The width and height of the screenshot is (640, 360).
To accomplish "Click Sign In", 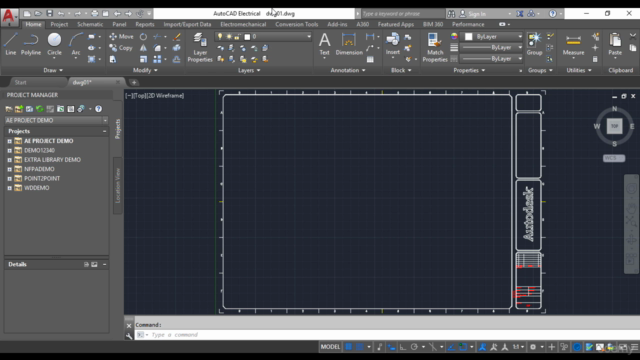I will point(477,14).
